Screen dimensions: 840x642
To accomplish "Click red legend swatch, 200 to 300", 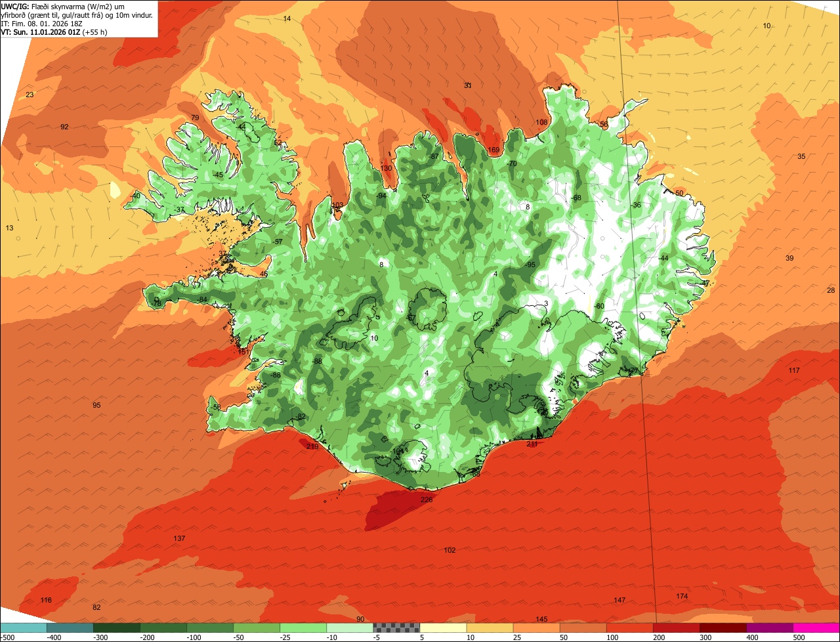I will coord(676,628).
